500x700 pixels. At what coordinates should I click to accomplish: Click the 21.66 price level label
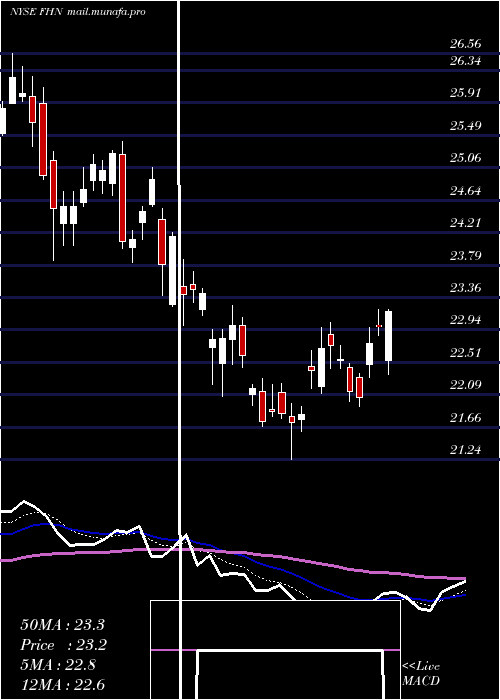pyautogui.click(x=466, y=418)
